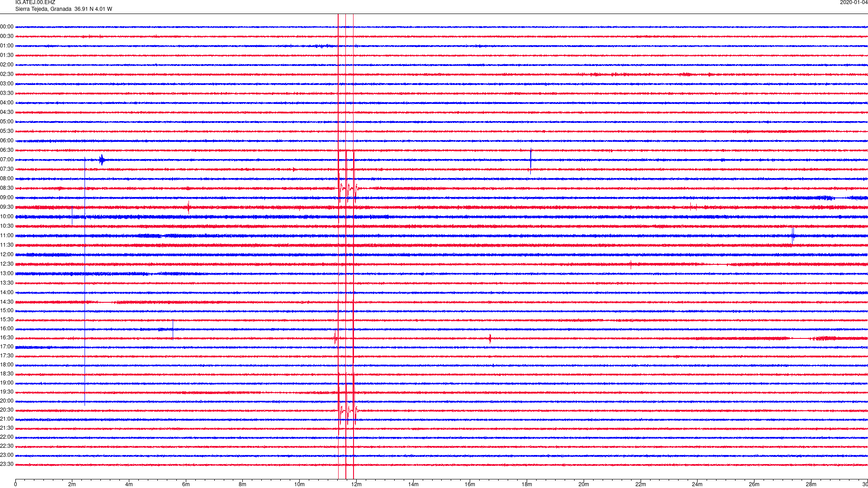This screenshot has width=868, height=488.
Task: Select the 08:30 trace time label
Action: (x=7, y=188)
